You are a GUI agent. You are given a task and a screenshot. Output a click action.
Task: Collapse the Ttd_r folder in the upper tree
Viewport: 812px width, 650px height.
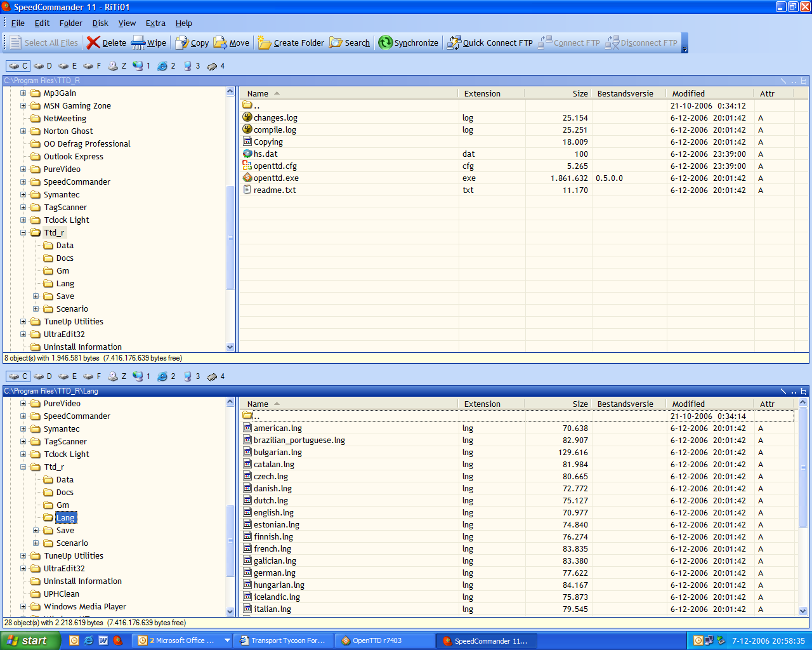coord(23,233)
